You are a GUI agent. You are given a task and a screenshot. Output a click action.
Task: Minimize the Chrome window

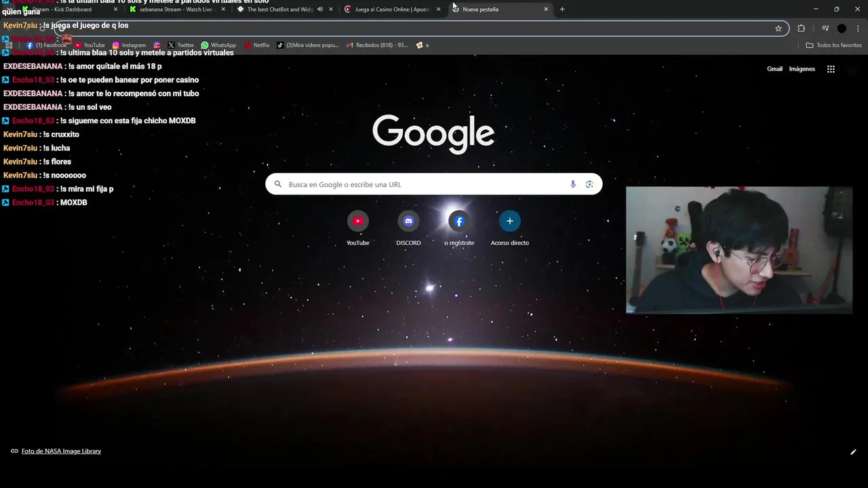tap(816, 9)
